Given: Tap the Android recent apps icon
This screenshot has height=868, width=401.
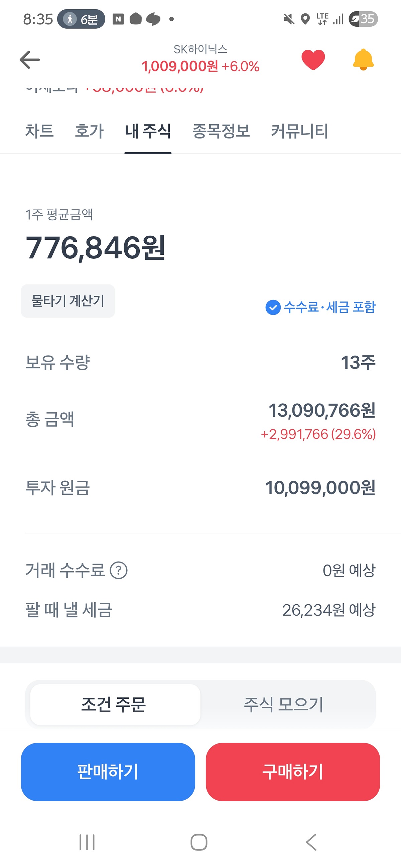Looking at the screenshot, I should point(87,842).
